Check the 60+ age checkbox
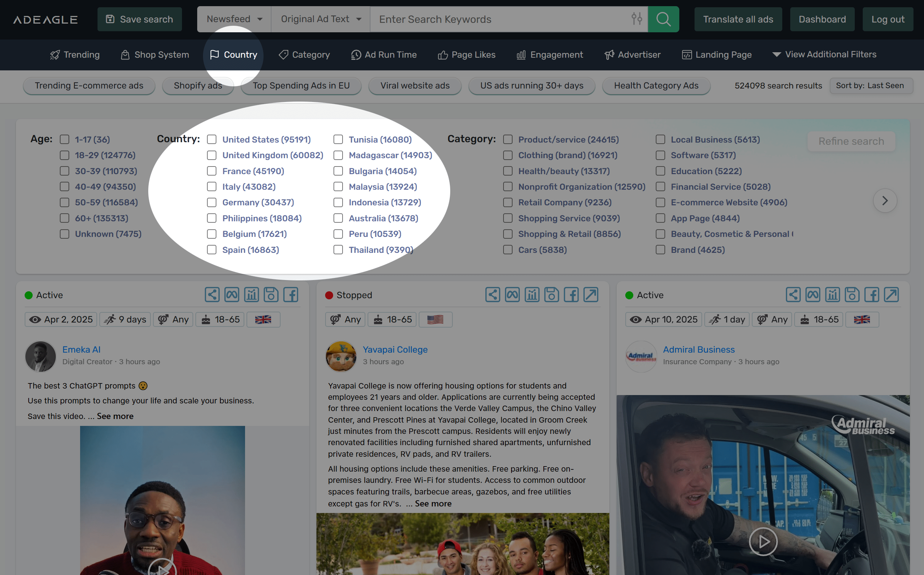The width and height of the screenshot is (924, 575). click(x=65, y=218)
